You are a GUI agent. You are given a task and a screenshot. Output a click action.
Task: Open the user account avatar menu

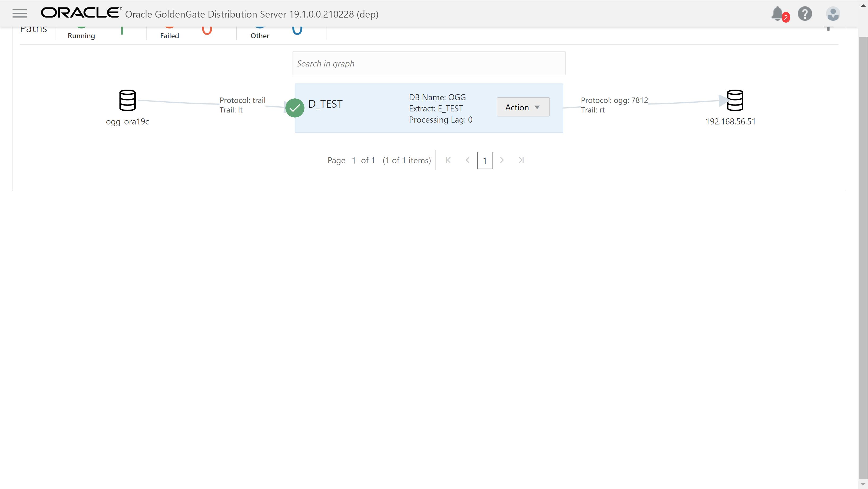coord(833,14)
